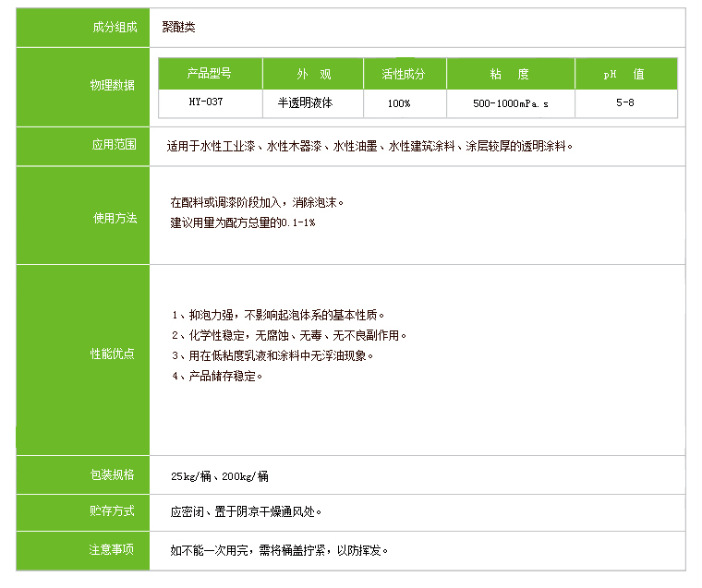Click the 成分组成 row label
702x588 pixels.
113,28
